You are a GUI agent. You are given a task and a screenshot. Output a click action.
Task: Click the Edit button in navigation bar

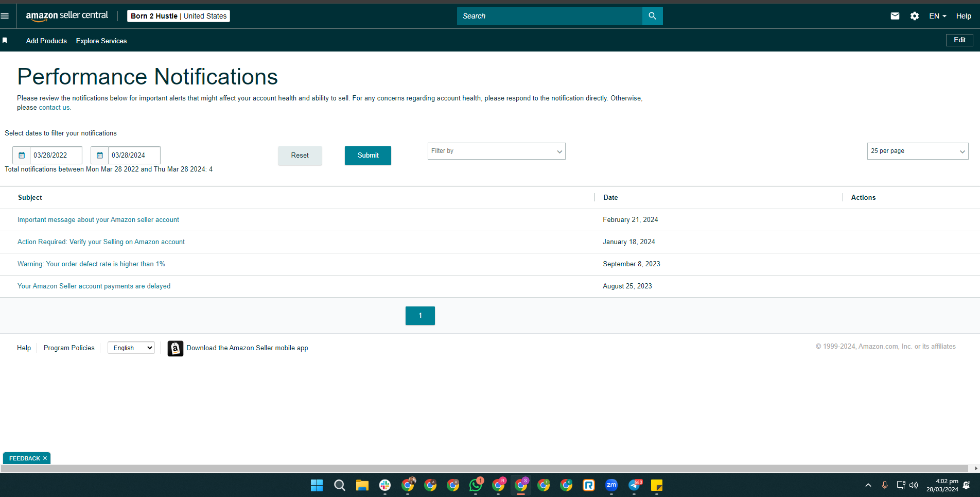point(959,40)
